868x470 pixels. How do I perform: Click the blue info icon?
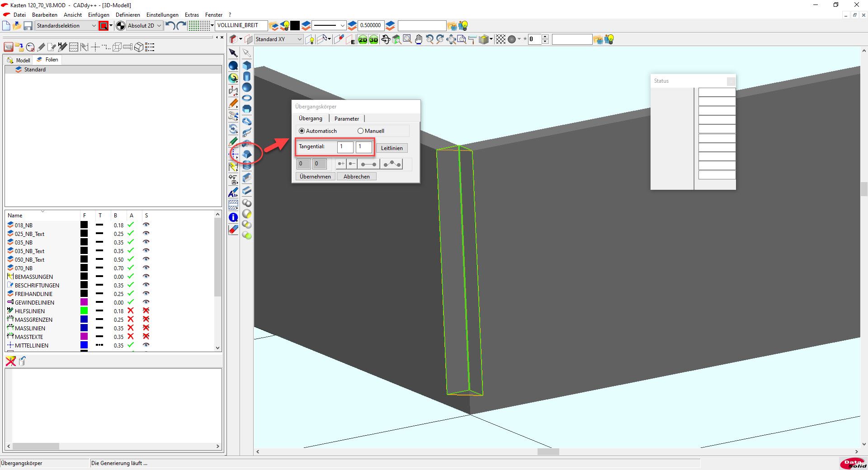pyautogui.click(x=233, y=217)
